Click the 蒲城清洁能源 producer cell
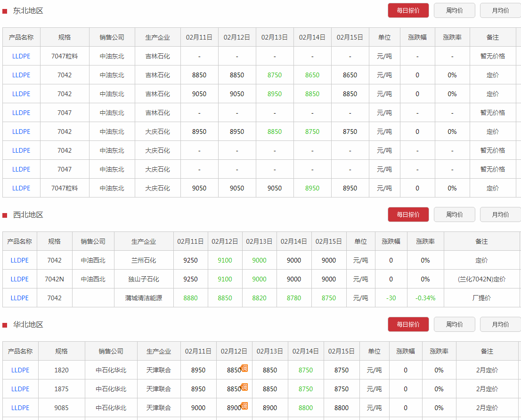This screenshot has width=521, height=420. (144, 298)
